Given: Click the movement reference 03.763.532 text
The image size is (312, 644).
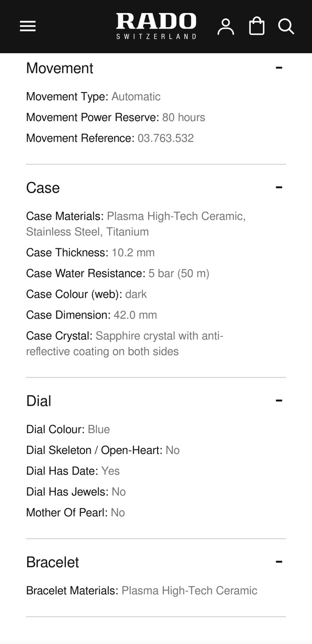Looking at the screenshot, I should pos(166,138).
